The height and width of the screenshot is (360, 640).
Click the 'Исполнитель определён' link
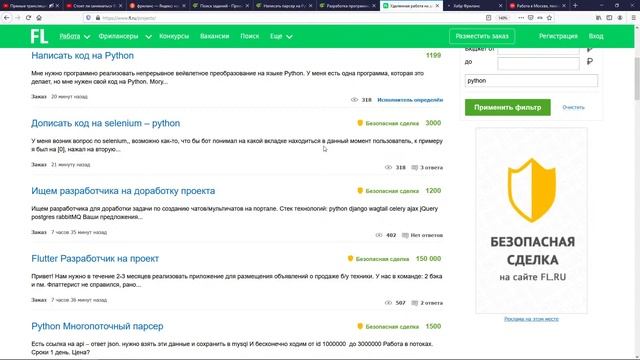(x=410, y=100)
